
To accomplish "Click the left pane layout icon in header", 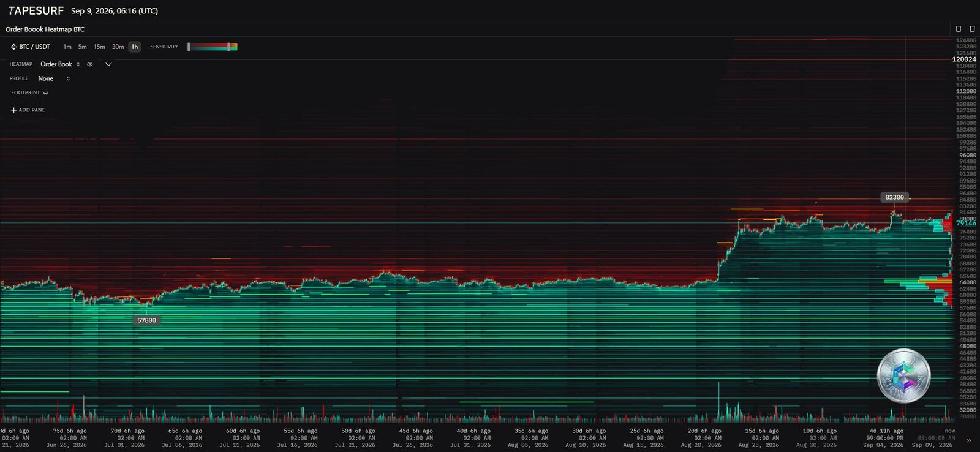I will pos(959,29).
